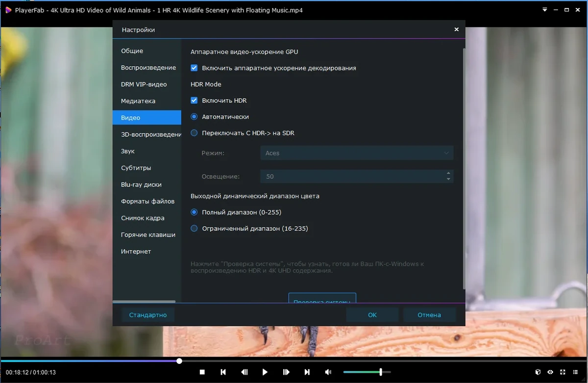The height and width of the screenshot is (383, 588).
Task: Open the Воспроизведение settings section
Action: (x=147, y=68)
